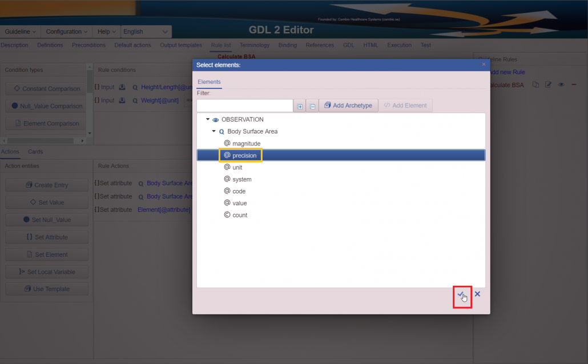
Task: Cancel dialog with the X icon at bottom
Action: pyautogui.click(x=477, y=294)
